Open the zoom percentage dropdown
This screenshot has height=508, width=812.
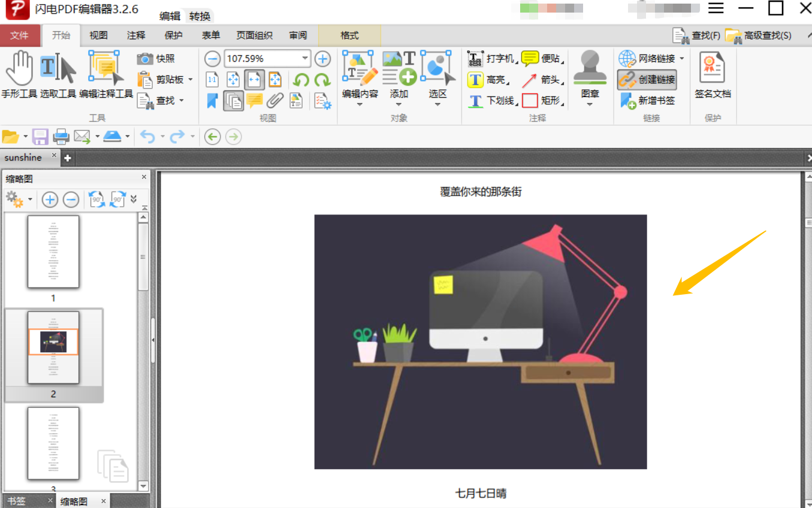click(305, 59)
